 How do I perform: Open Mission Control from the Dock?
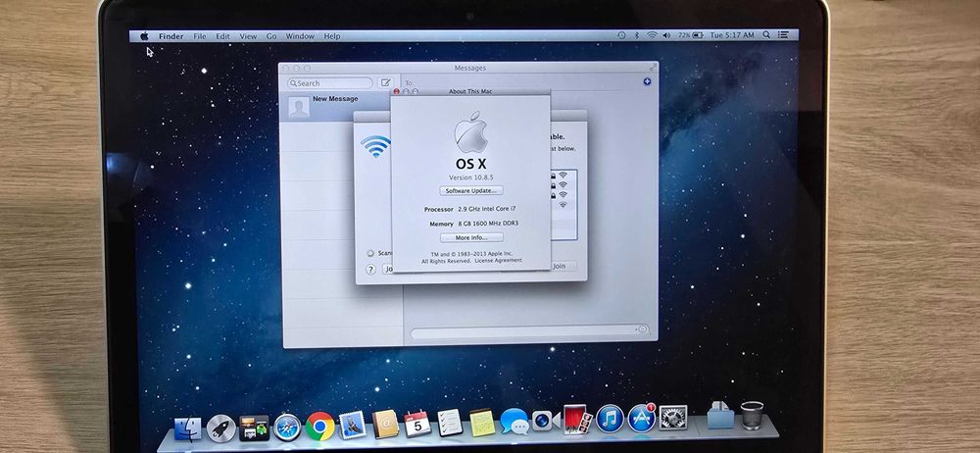click(x=254, y=428)
